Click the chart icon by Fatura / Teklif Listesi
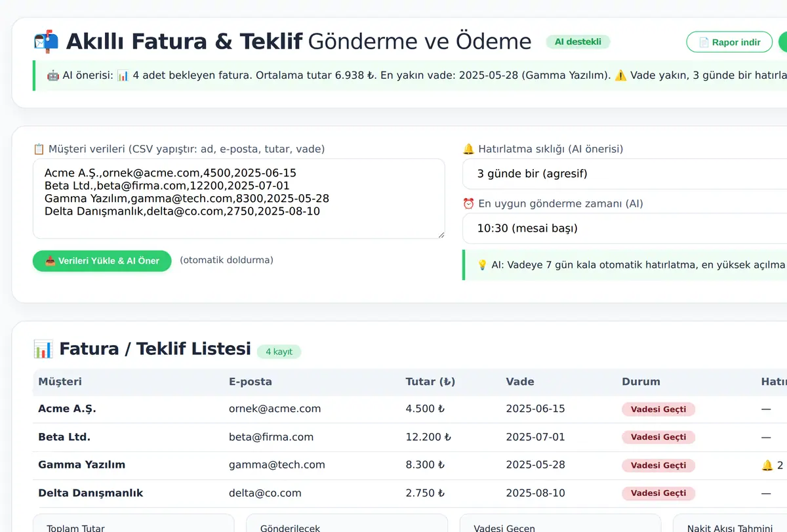This screenshot has width=787, height=532. pyautogui.click(x=43, y=349)
